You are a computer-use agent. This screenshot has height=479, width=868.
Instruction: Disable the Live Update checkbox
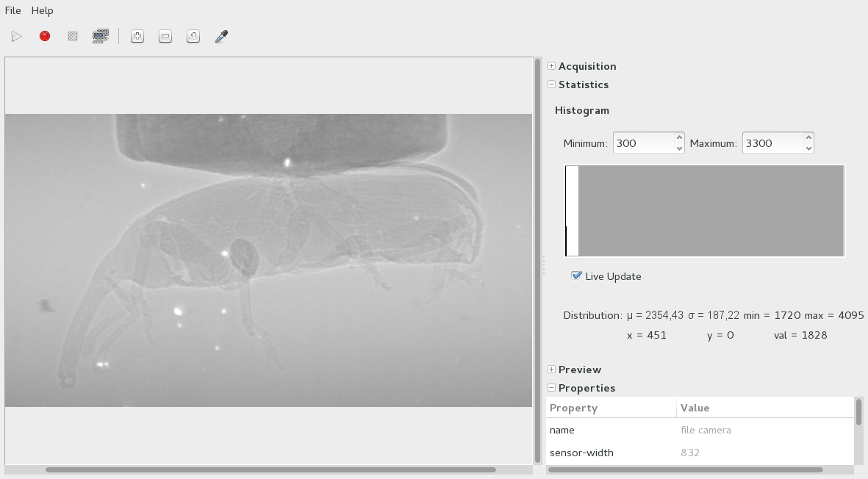577,275
